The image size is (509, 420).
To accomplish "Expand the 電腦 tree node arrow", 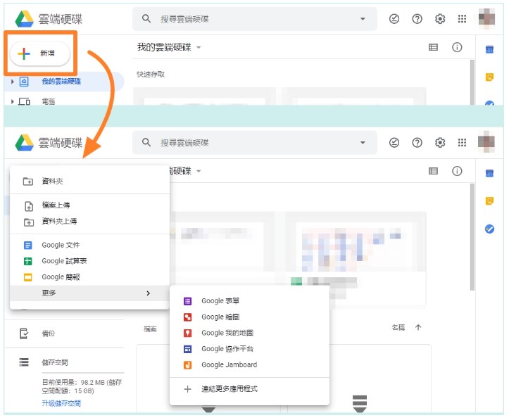I will (x=13, y=102).
